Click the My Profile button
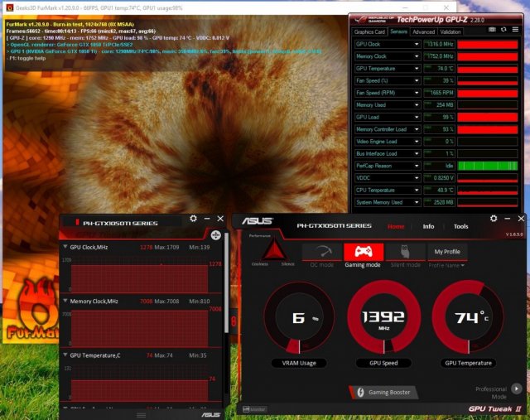This screenshot has width=530, height=420. (446, 251)
